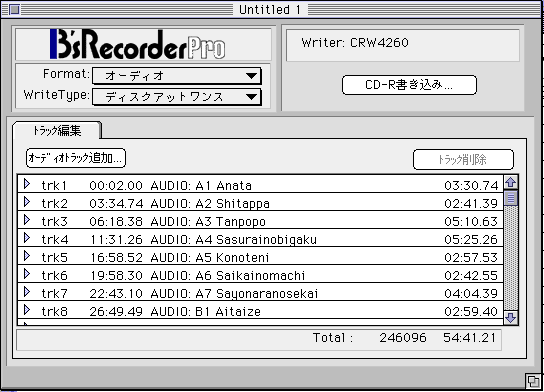544x392 pixels.
Task: Select the トラック編集 tab
Action: (x=57, y=130)
